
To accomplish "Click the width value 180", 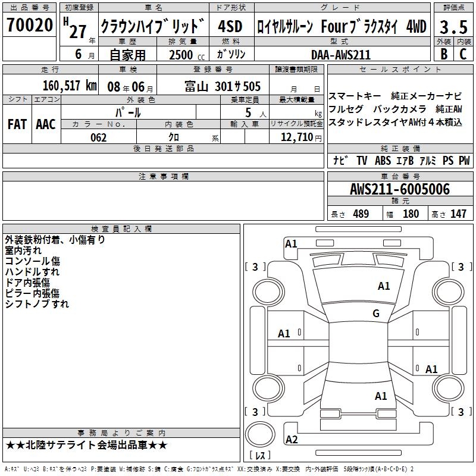I will (x=411, y=214).
